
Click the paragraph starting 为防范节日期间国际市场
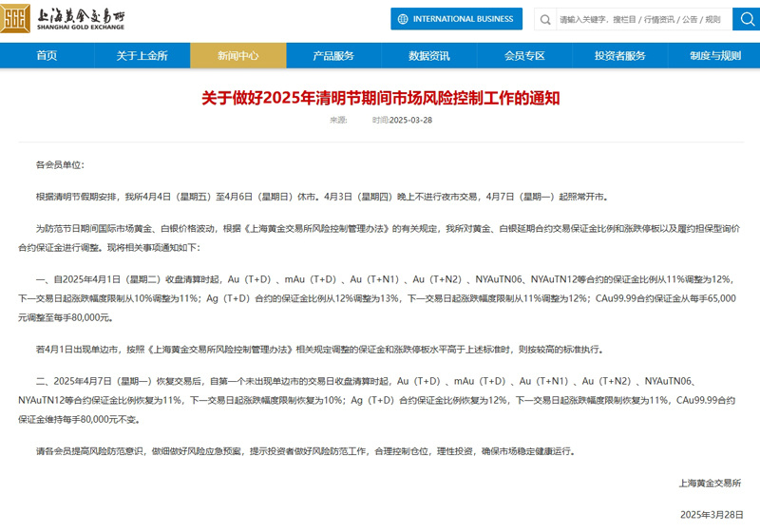pyautogui.click(x=379, y=237)
